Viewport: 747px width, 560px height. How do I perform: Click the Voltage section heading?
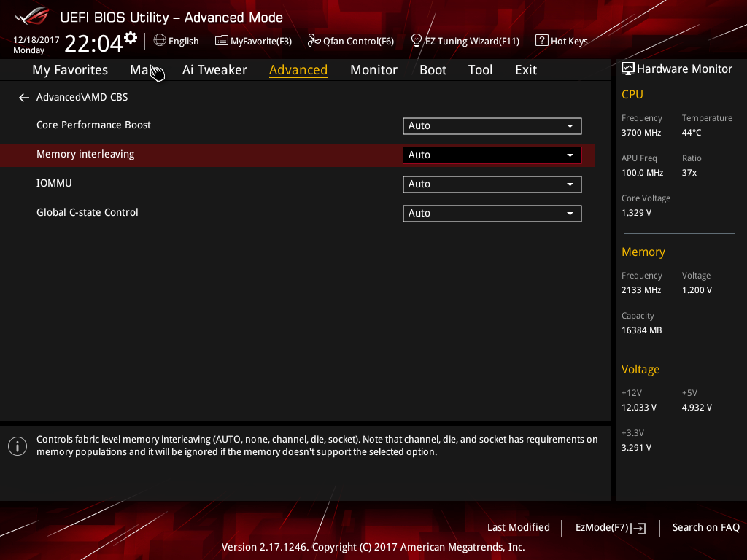click(640, 370)
